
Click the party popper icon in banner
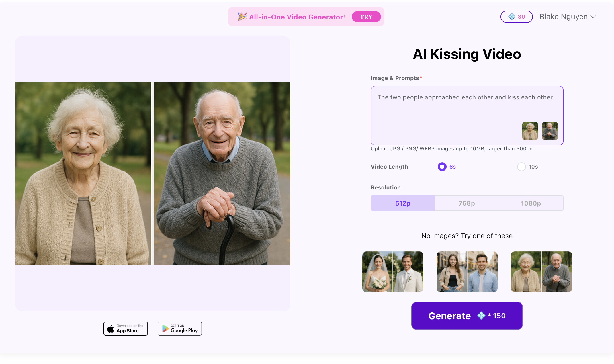pos(242,17)
